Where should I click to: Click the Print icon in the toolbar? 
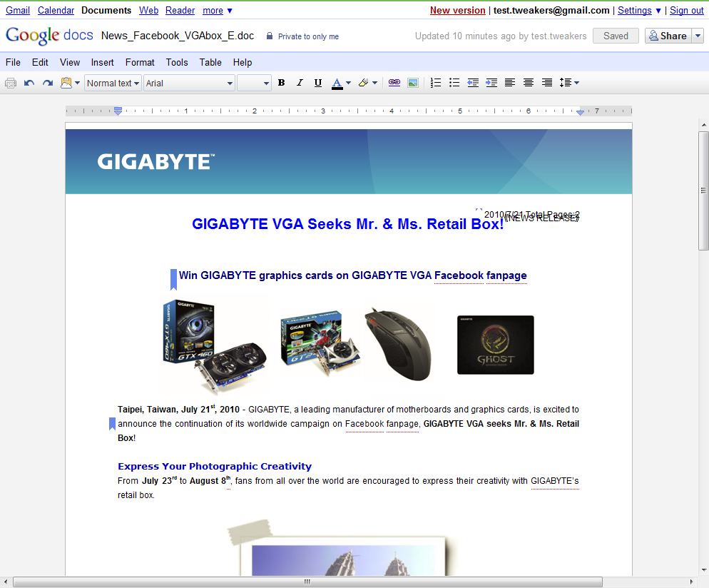tap(11, 83)
